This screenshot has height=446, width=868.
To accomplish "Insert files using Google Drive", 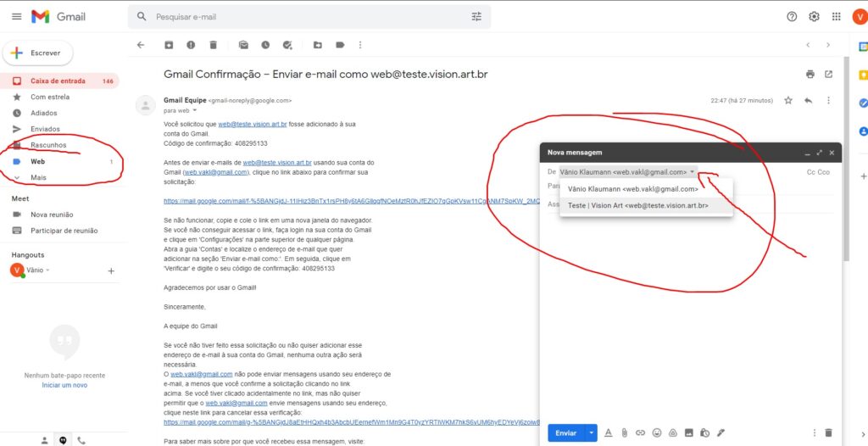I will [673, 432].
